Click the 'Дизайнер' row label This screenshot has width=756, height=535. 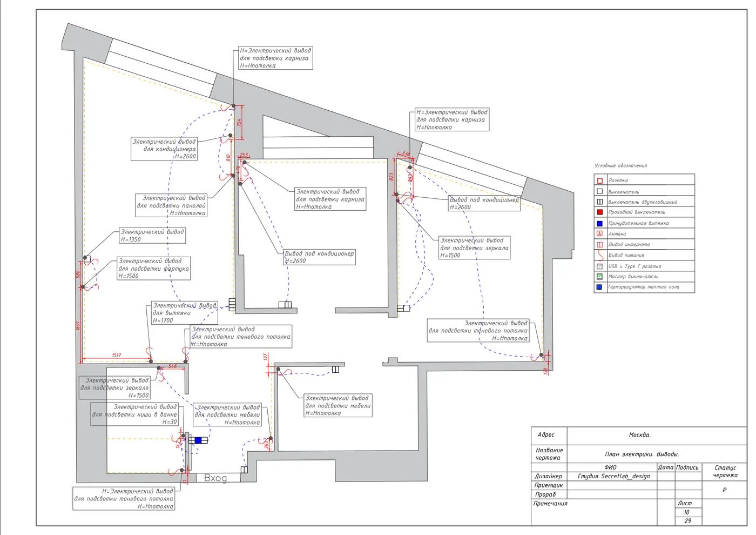coord(548,476)
